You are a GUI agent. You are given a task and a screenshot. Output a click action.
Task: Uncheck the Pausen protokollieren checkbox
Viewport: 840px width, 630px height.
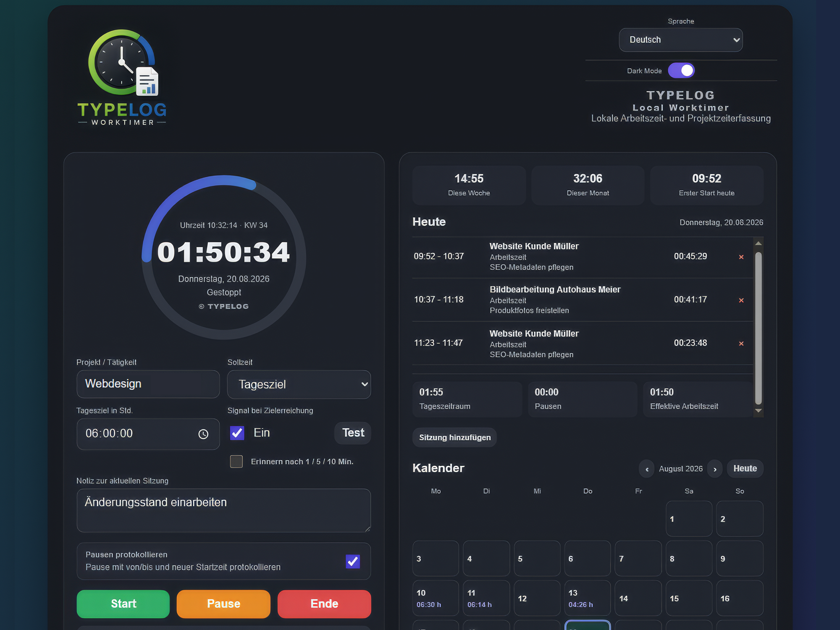tap(353, 562)
